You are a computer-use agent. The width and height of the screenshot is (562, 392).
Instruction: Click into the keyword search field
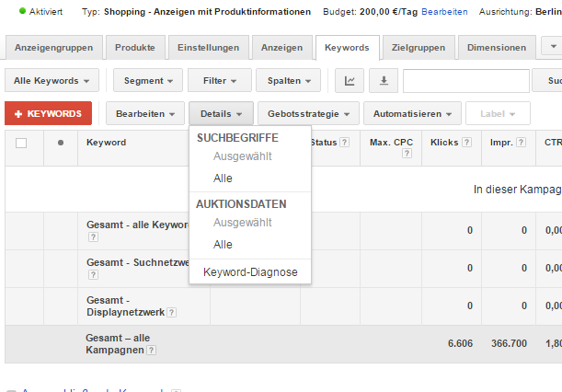click(466, 81)
